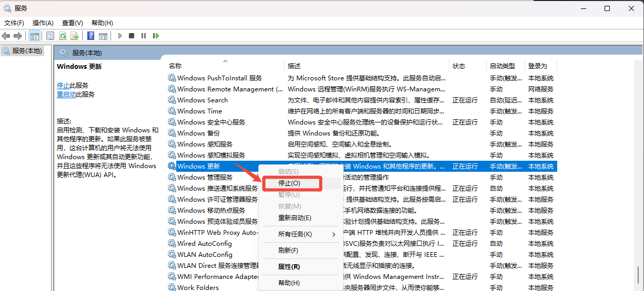Click the gear icon beside Windows 安全中心服务
The width and height of the screenshot is (644, 291).
click(x=172, y=122)
